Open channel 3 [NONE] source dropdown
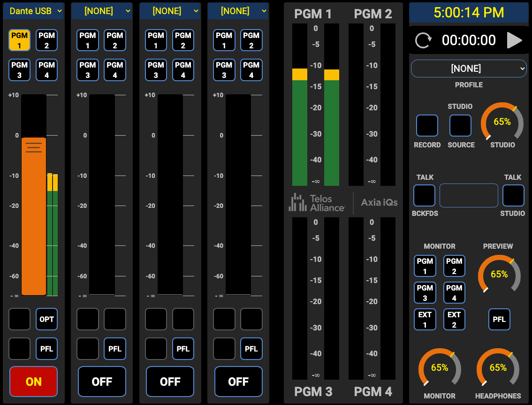 click(170, 11)
